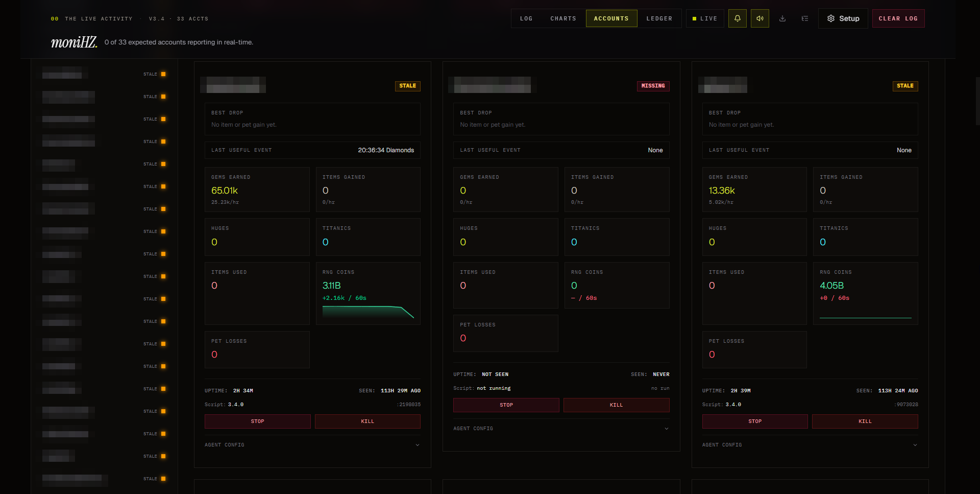Click seen 'NEVER' text

click(x=661, y=374)
